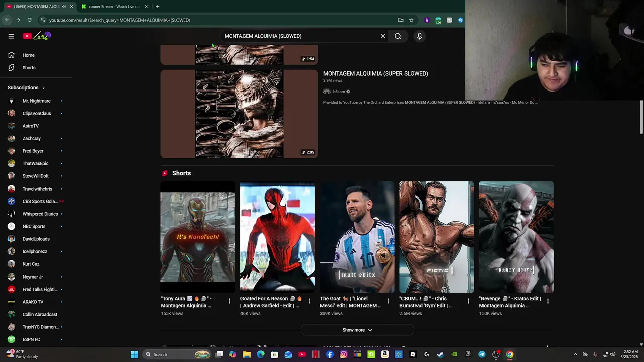Expand Shorts with Show more
The image size is (644, 362).
tap(357, 330)
